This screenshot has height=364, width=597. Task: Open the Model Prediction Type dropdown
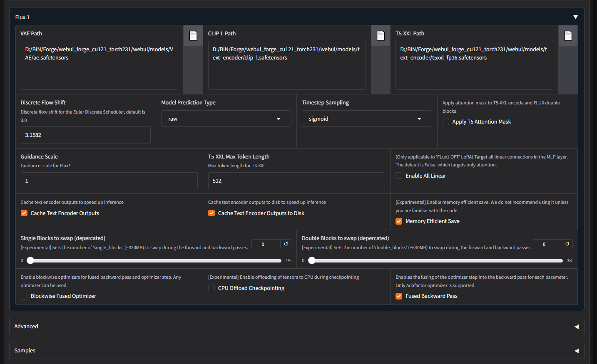[226, 119]
